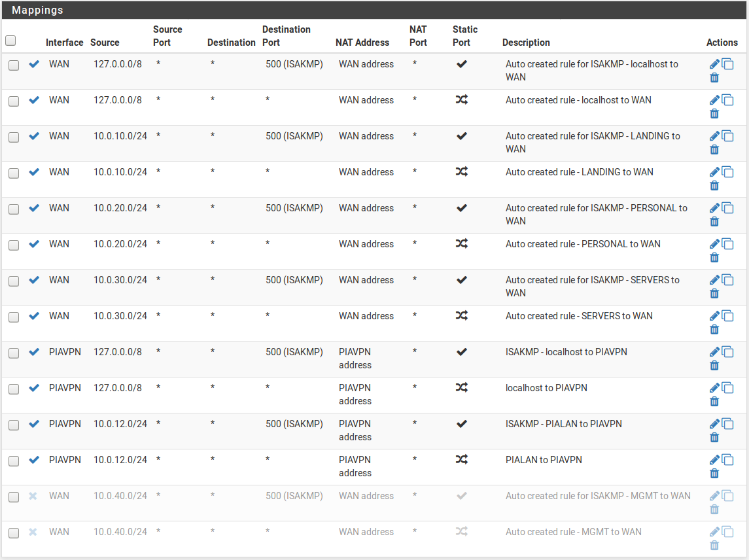
Task: Copy the ISAKMP SERVERS to WAN rule
Action: point(727,280)
